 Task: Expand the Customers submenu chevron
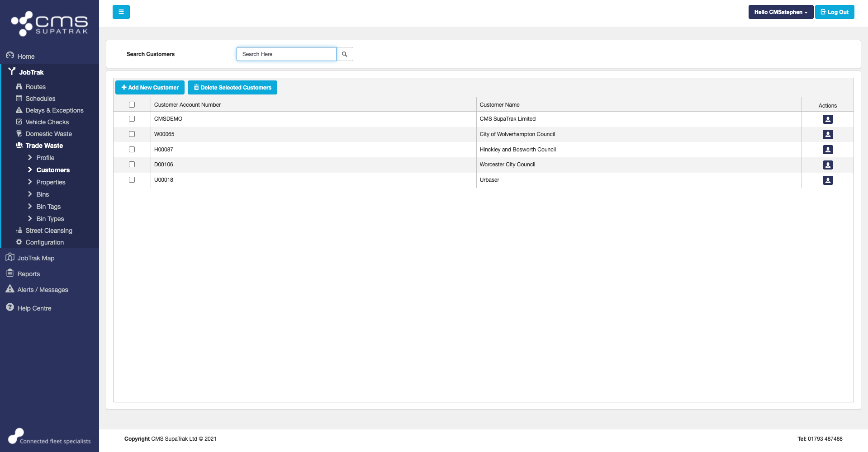(30, 169)
